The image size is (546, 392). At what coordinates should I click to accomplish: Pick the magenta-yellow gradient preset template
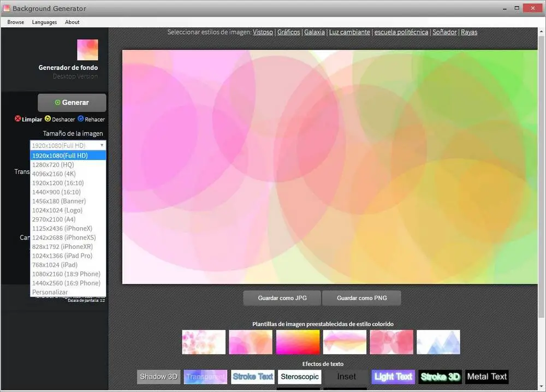(x=298, y=342)
